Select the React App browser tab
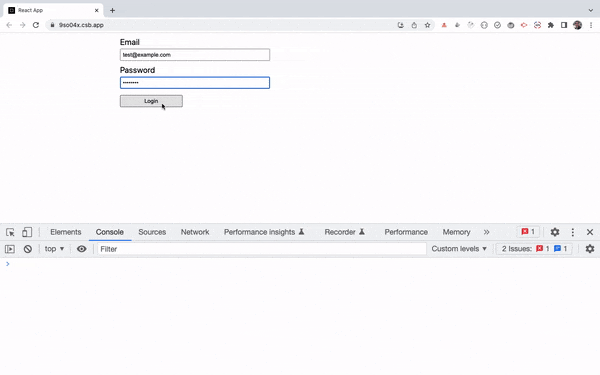 click(54, 10)
